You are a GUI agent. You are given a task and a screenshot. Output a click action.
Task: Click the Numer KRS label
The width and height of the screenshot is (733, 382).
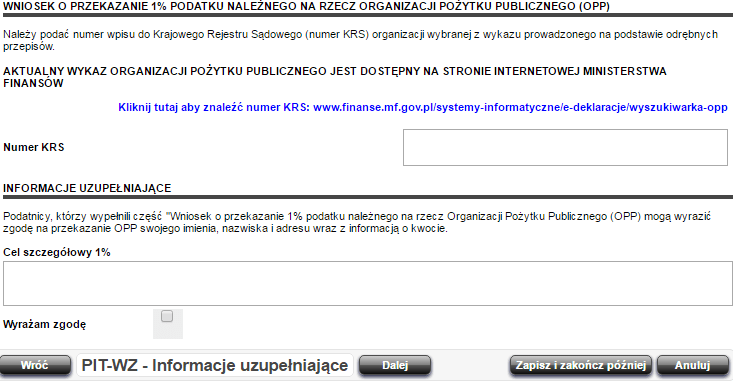pyautogui.click(x=34, y=147)
